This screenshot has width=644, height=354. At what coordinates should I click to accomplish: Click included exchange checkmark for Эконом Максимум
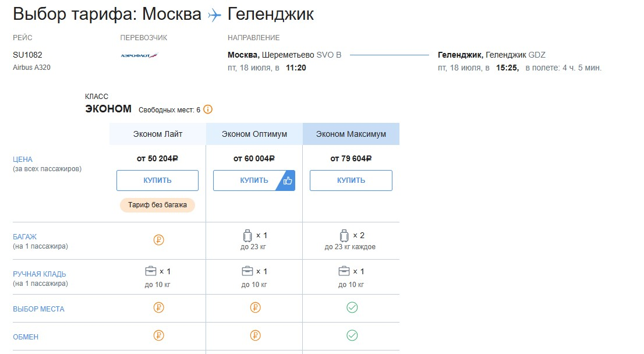352,335
